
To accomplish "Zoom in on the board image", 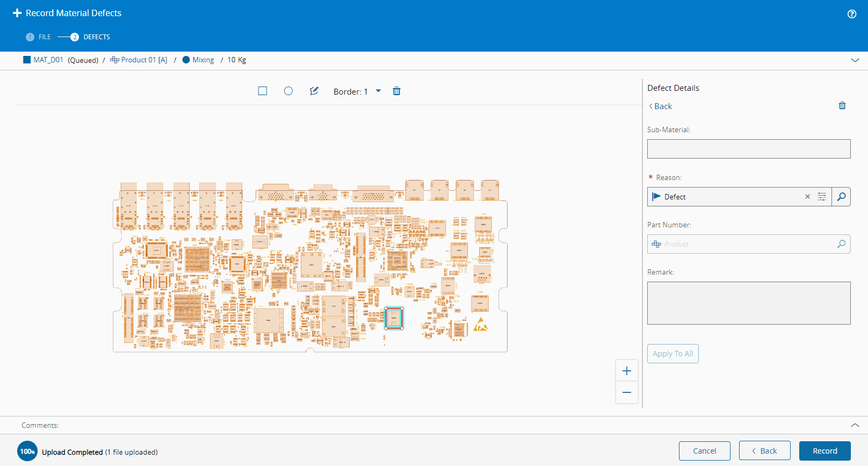I will [x=626, y=371].
